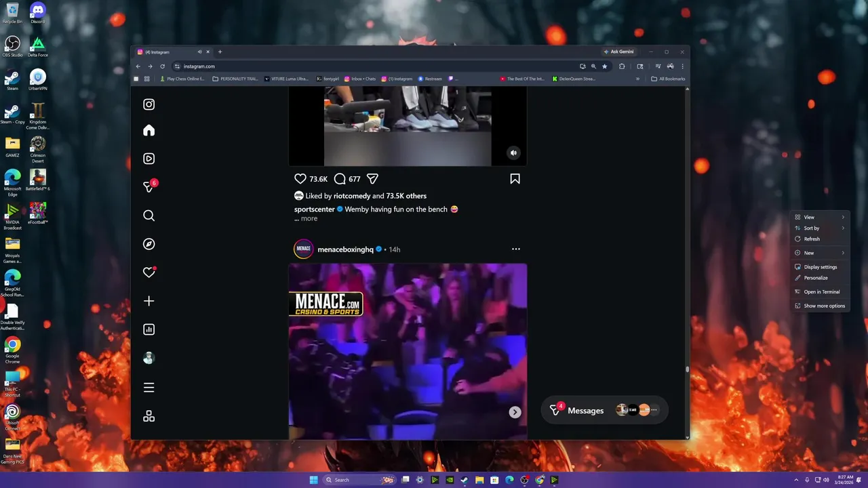Open menaceboxinghq post three-dots options
The width and height of the screenshot is (868, 488).
click(516, 249)
